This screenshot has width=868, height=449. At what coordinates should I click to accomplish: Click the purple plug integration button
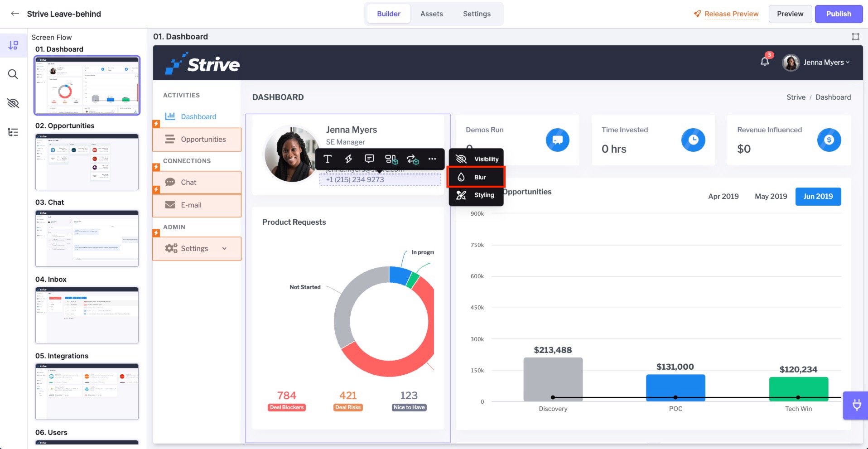click(x=856, y=405)
